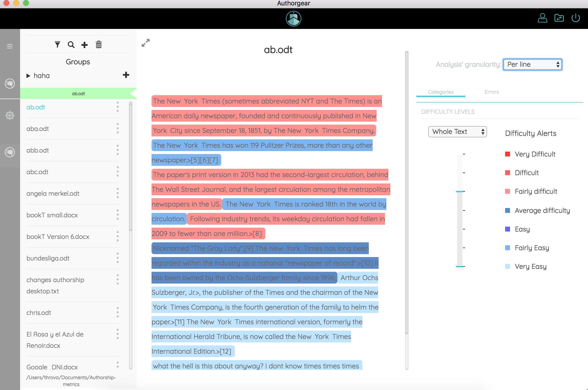The width and height of the screenshot is (588, 390).
Task: Click the difficulty range slider lower handle
Action: click(460, 266)
